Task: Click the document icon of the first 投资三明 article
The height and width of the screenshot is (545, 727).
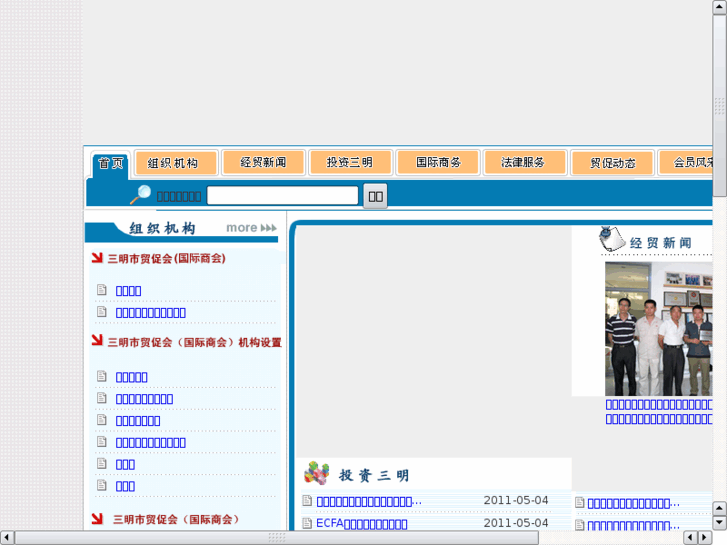Action: [307, 500]
